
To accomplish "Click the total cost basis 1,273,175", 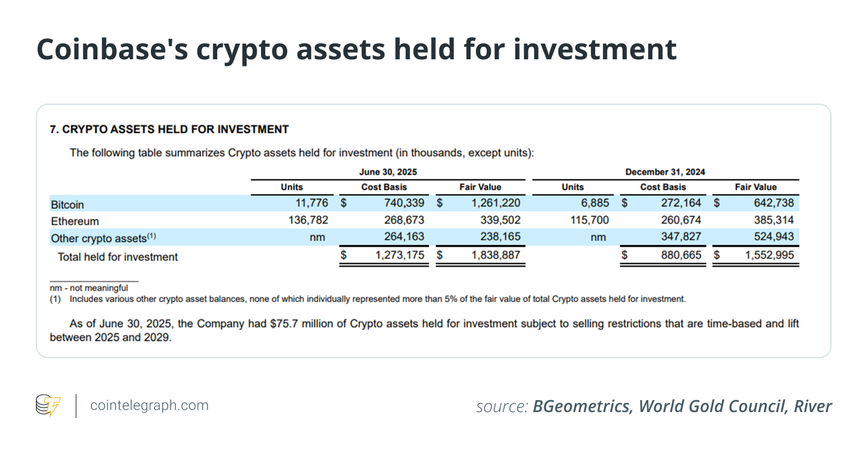I will click(399, 255).
